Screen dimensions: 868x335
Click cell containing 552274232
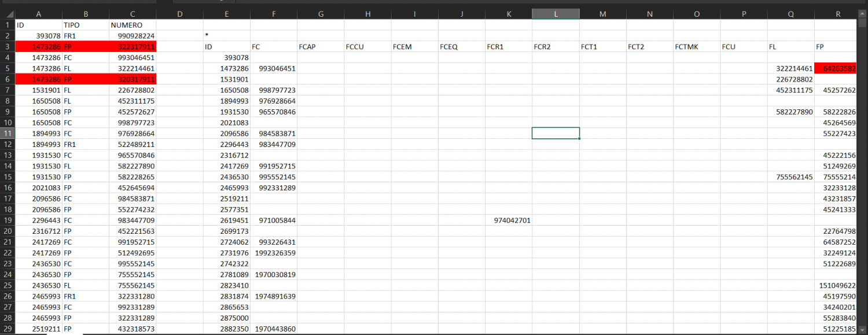point(133,209)
